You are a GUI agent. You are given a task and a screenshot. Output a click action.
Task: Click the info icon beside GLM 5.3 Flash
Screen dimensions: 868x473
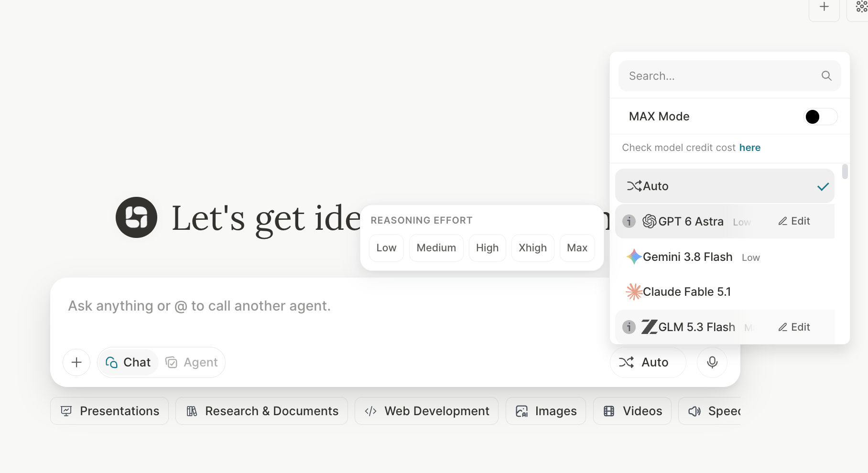[x=629, y=327]
